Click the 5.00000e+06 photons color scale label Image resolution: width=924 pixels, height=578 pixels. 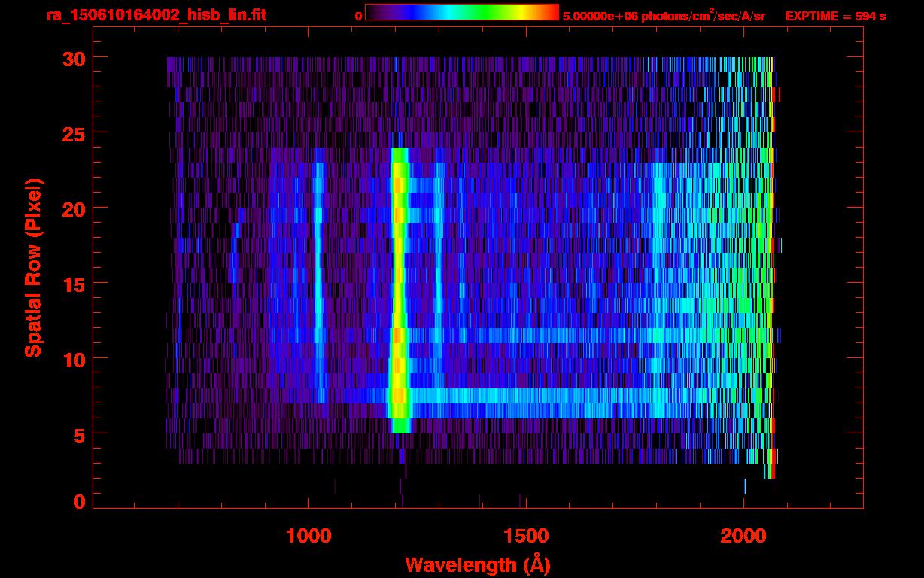coord(664,16)
